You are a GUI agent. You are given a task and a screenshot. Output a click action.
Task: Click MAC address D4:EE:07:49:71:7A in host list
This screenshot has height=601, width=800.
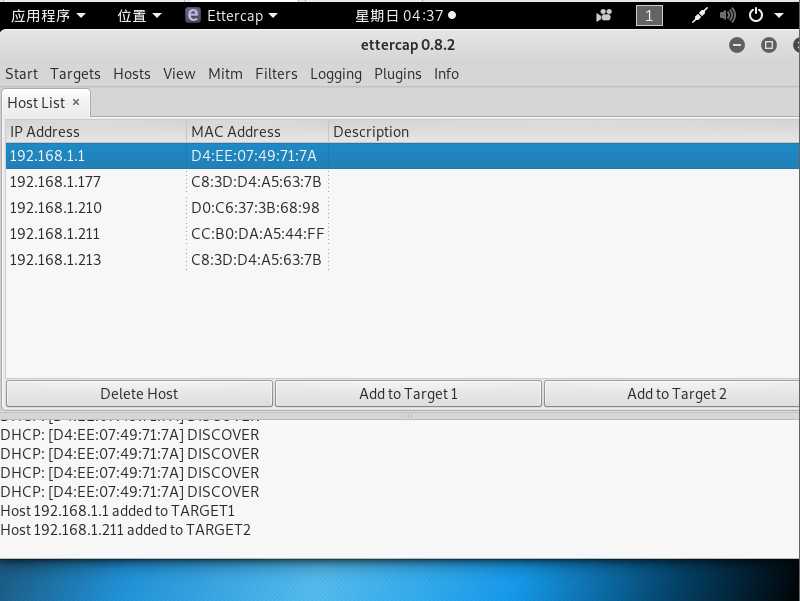254,156
